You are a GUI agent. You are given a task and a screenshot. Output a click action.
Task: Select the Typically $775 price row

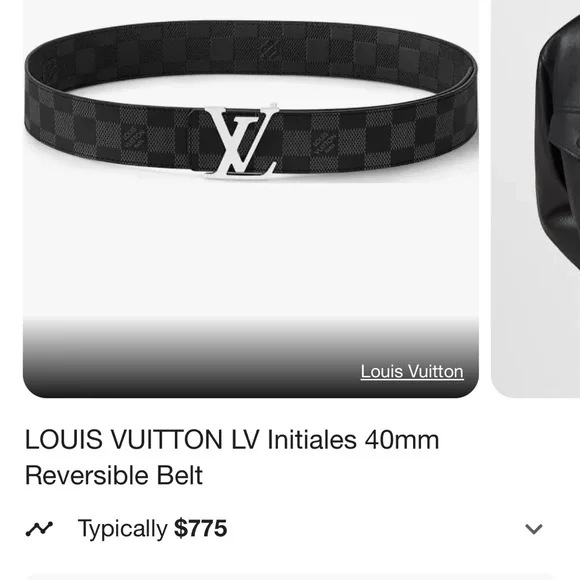(284, 529)
